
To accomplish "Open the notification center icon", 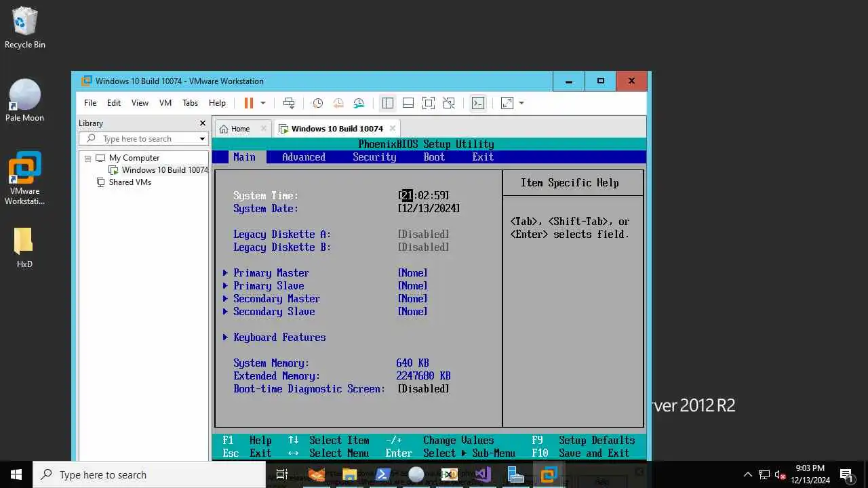I will pos(846,474).
